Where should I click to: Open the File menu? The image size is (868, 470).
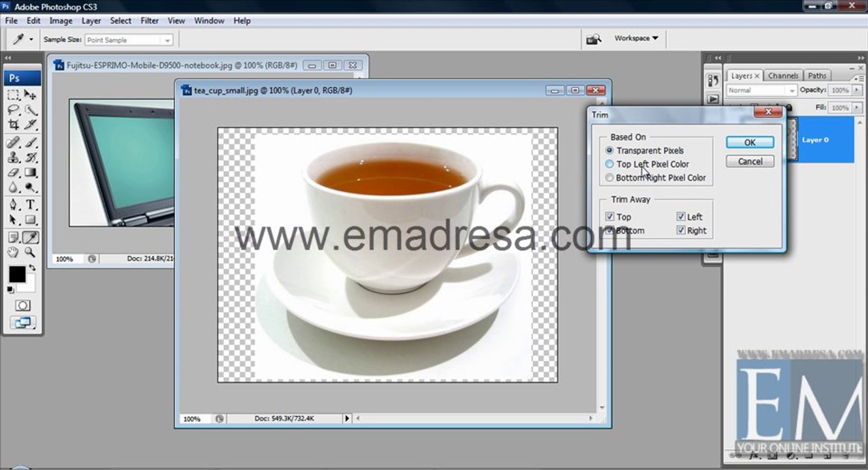click(11, 21)
